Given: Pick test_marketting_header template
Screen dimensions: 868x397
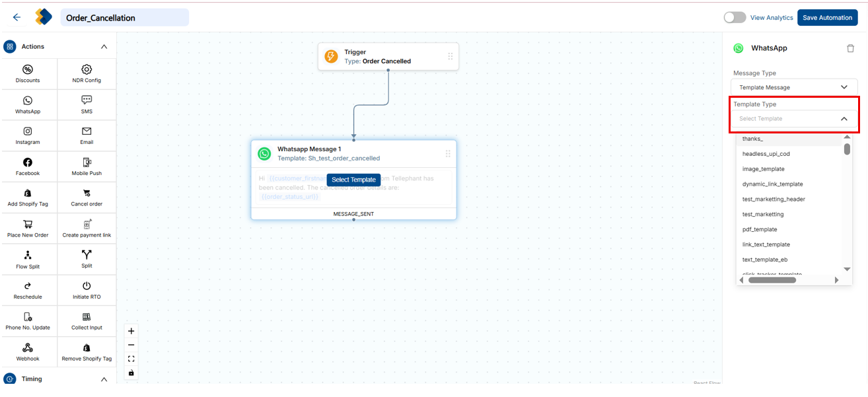Looking at the screenshot, I should pyautogui.click(x=789, y=199).
